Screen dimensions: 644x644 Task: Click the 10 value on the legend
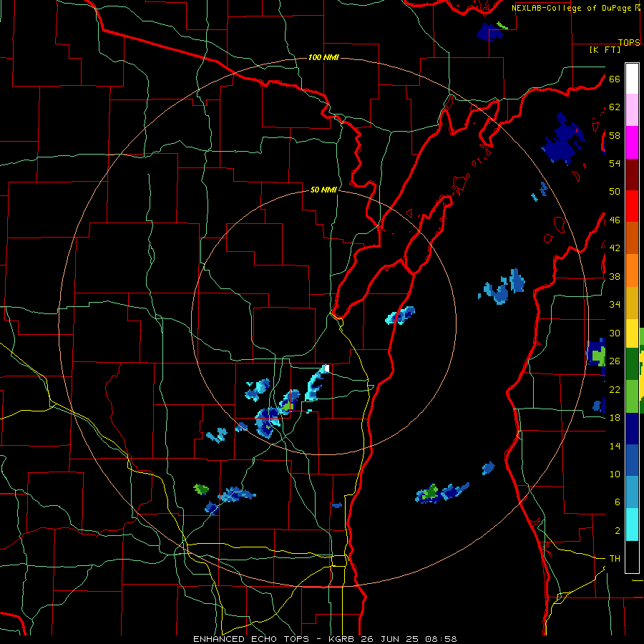pyautogui.click(x=615, y=474)
